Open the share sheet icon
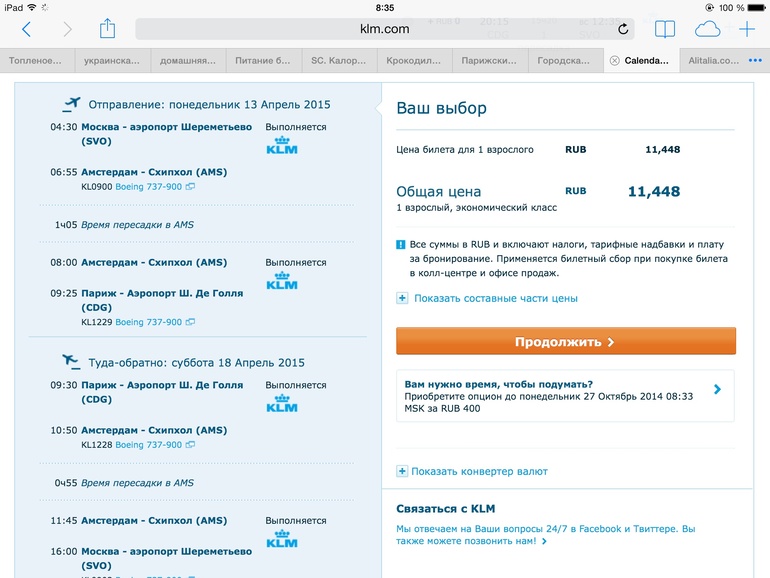 [x=107, y=28]
